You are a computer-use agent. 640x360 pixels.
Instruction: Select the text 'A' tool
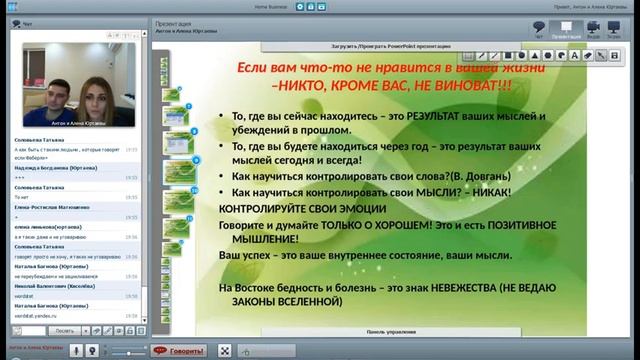point(574,56)
